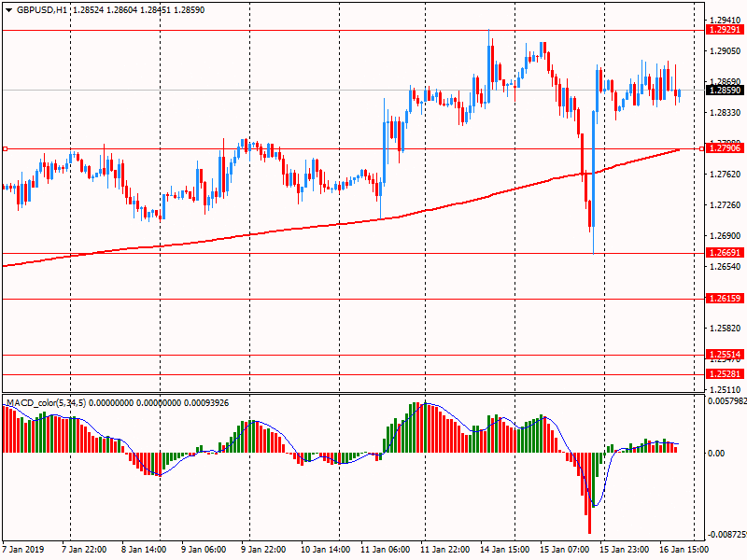Viewport: 747px width, 560px height.
Task: Select the 1.26691 support level tag
Action: pyautogui.click(x=725, y=253)
